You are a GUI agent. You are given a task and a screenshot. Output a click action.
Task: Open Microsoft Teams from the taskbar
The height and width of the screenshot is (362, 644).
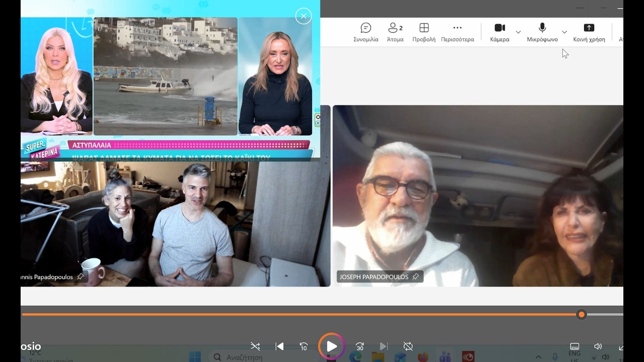pos(445,357)
